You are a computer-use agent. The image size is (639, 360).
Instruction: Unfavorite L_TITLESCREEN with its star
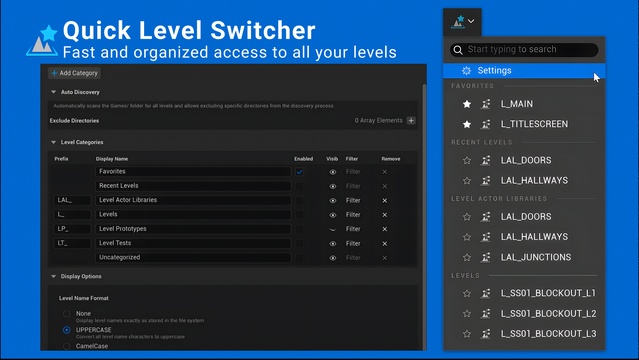[x=467, y=124]
